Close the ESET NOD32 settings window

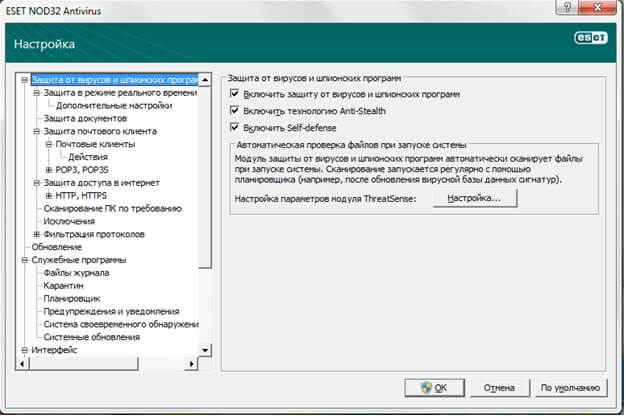[x=598, y=8]
